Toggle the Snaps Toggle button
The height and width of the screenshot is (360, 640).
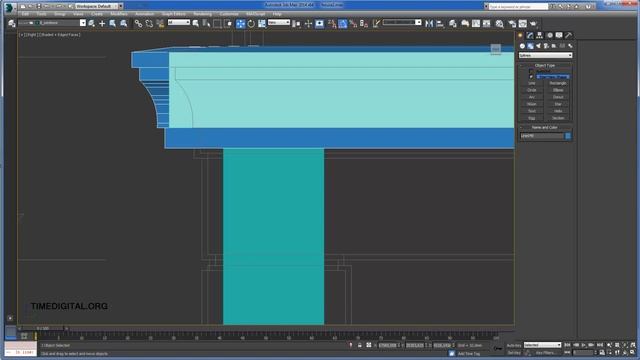[332, 24]
